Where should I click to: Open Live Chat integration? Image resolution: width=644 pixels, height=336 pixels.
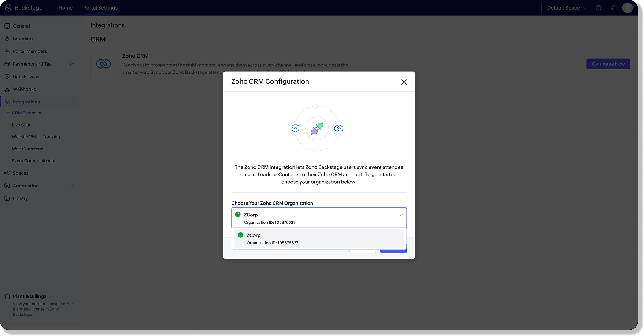coord(21,125)
